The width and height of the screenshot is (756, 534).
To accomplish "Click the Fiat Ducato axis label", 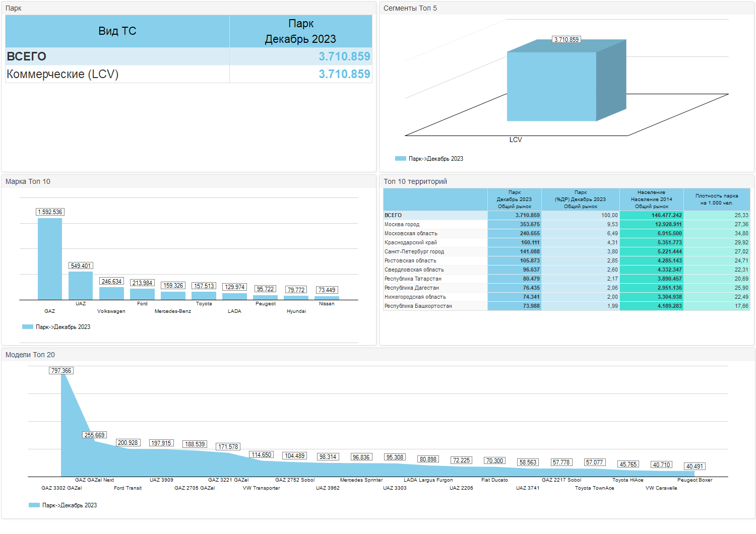I will pos(494,480).
